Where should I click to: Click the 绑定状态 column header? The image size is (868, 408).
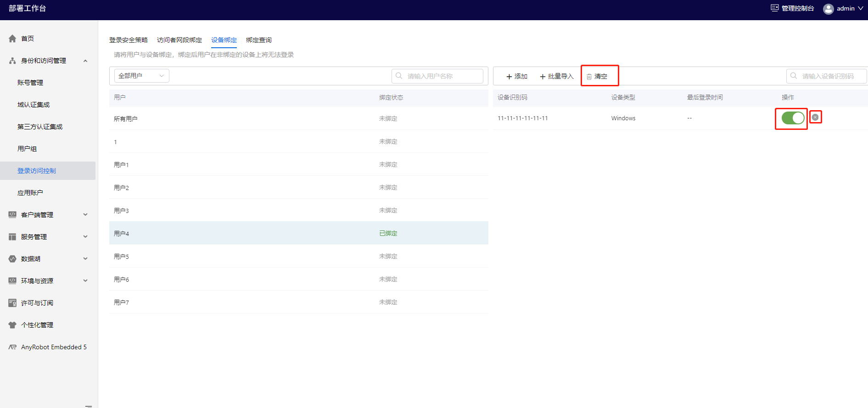point(391,97)
